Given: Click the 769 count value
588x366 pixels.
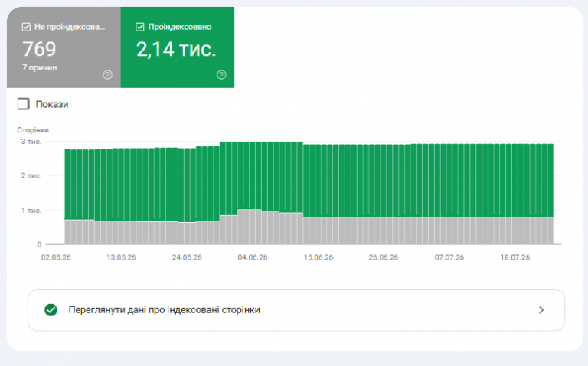Looking at the screenshot, I should click(x=39, y=49).
